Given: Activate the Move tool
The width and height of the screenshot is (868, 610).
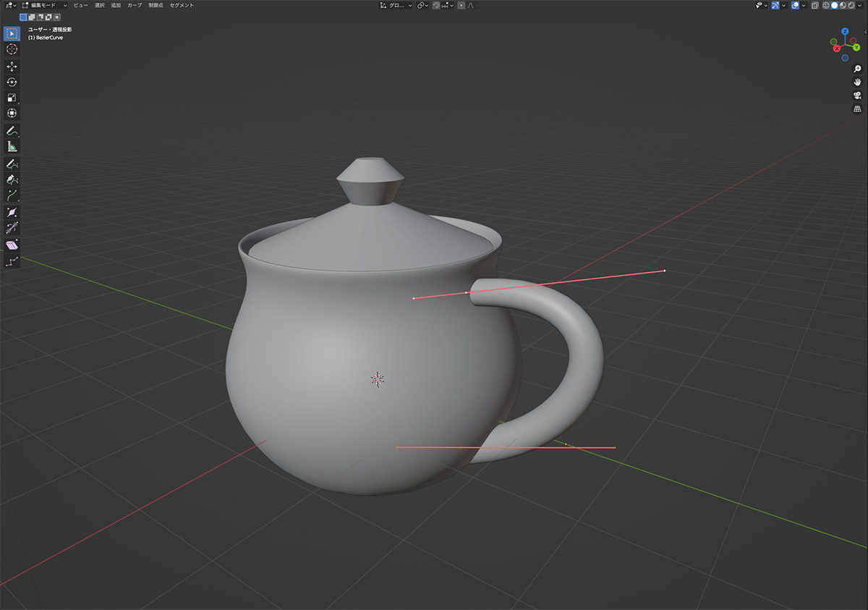Looking at the screenshot, I should click(x=12, y=67).
